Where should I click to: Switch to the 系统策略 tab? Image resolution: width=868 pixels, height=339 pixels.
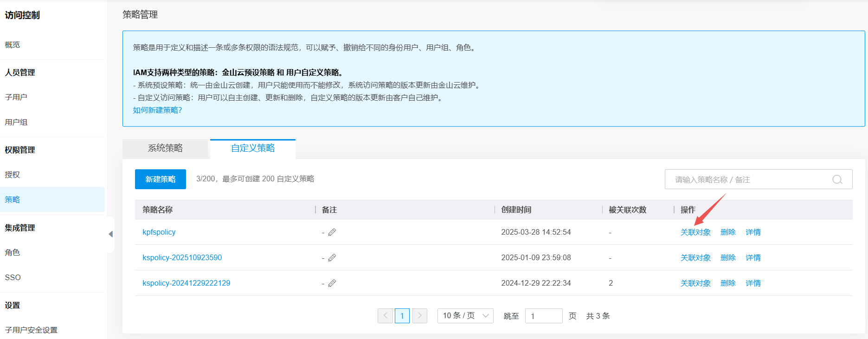point(165,148)
